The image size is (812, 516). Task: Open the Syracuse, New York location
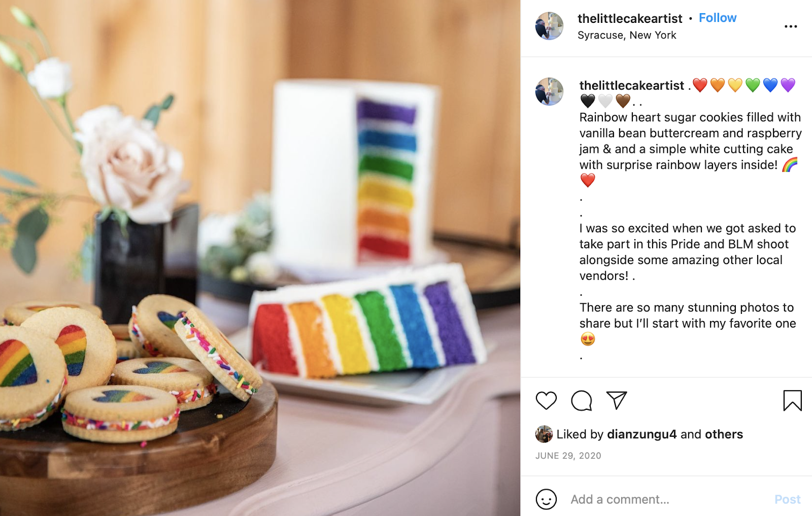click(x=627, y=35)
